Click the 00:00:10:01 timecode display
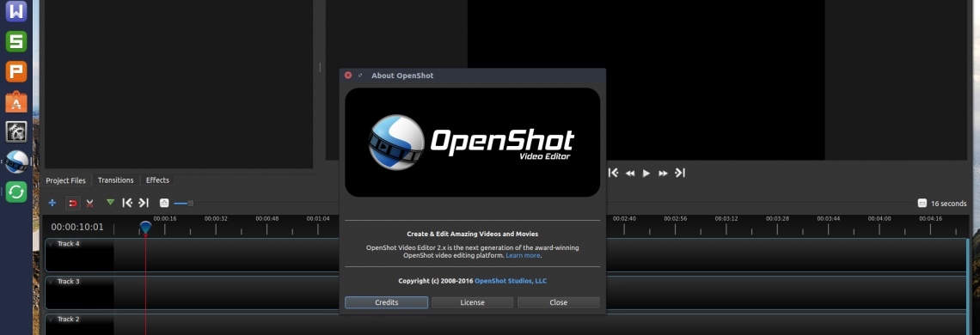The height and width of the screenshot is (335, 980). [77, 228]
